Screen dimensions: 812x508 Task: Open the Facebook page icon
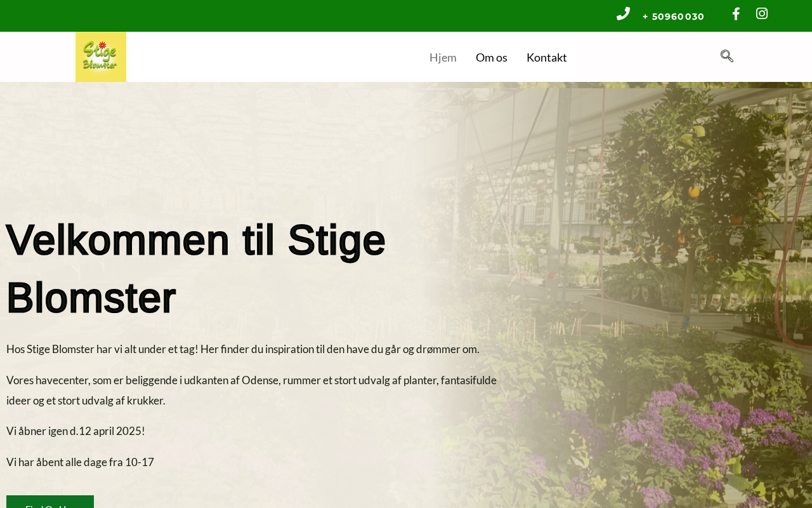point(736,14)
